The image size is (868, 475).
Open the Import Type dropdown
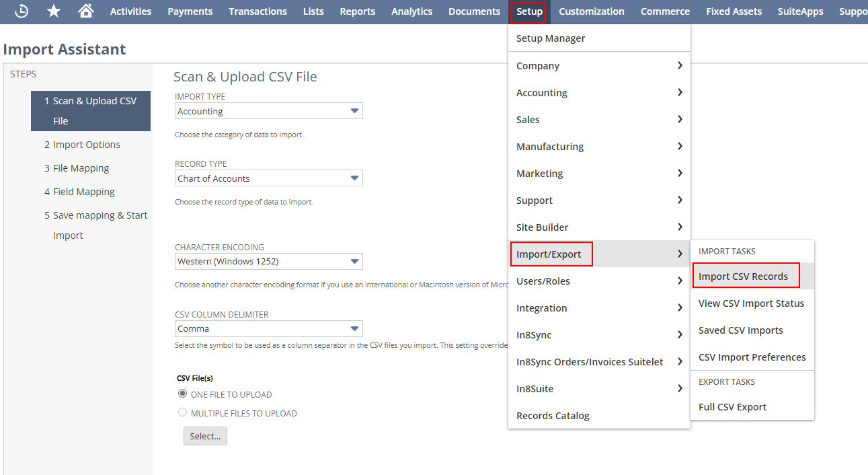269,111
